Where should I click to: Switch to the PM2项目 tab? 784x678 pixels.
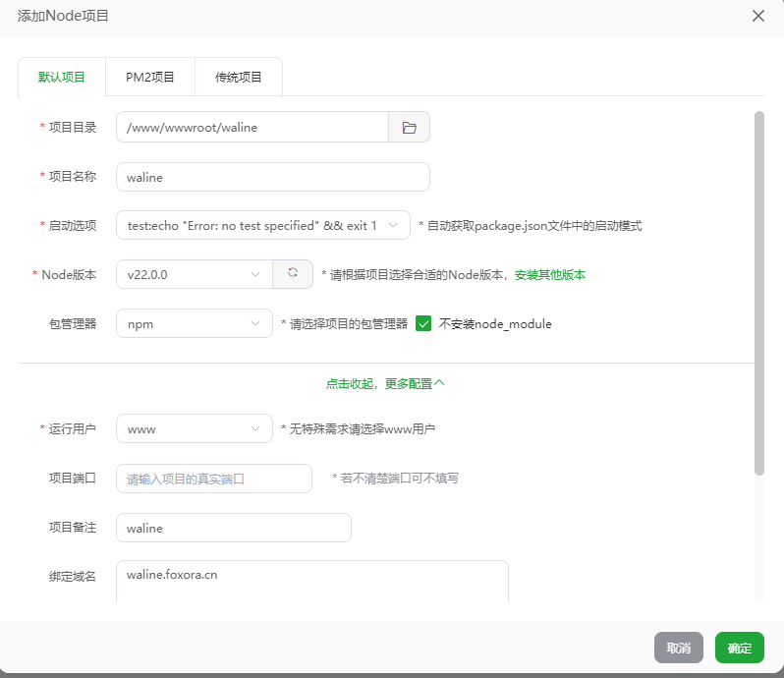click(150, 77)
